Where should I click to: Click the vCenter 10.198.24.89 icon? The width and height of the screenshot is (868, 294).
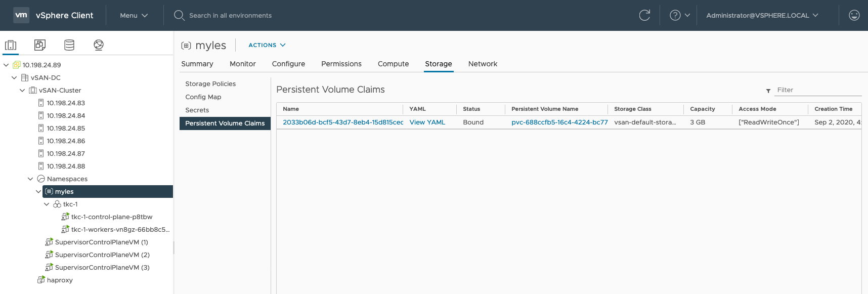(x=17, y=65)
